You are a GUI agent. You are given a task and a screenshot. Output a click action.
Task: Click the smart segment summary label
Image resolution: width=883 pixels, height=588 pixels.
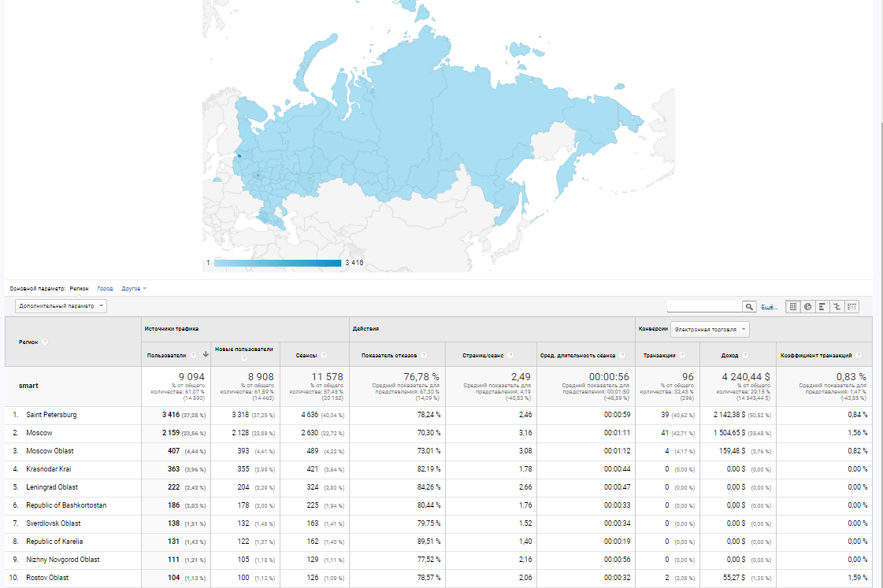coord(28,386)
